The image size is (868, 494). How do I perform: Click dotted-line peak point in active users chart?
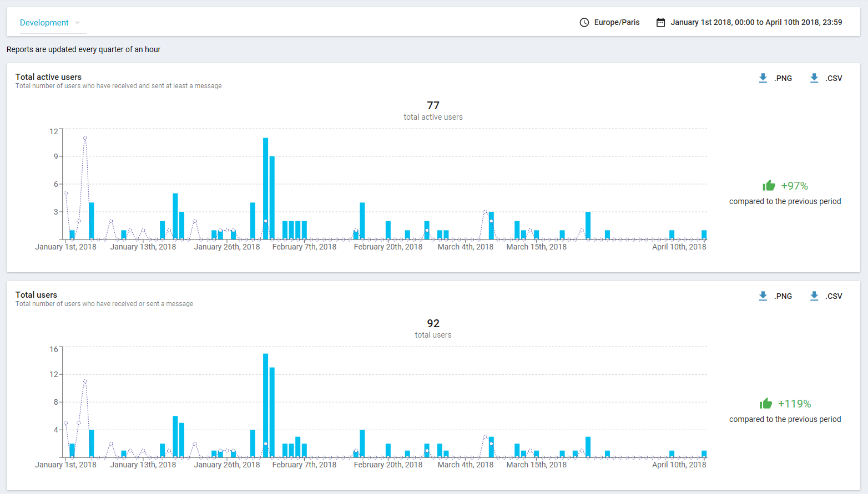(85, 138)
